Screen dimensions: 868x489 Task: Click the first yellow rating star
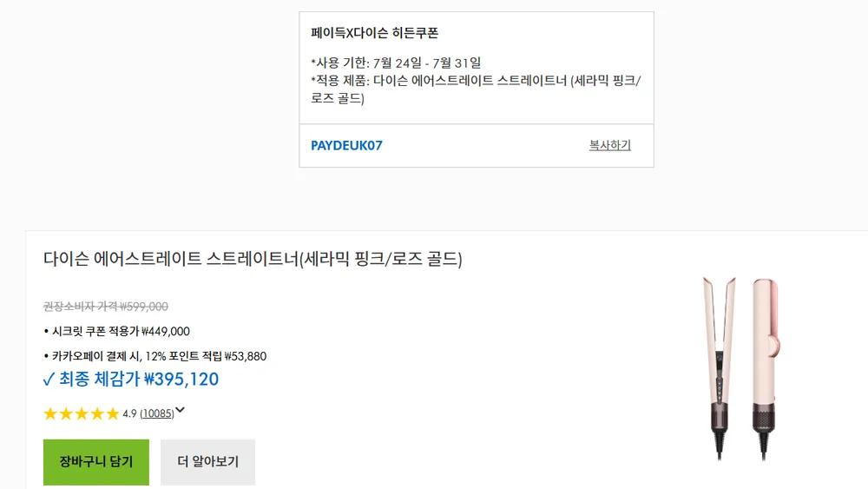pyautogui.click(x=50, y=413)
